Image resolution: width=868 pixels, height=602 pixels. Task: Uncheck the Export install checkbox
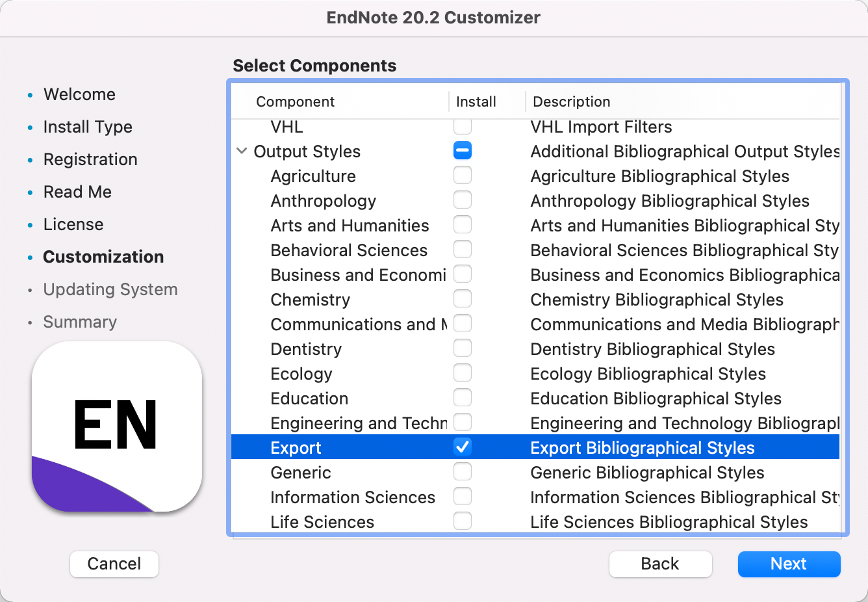[463, 447]
